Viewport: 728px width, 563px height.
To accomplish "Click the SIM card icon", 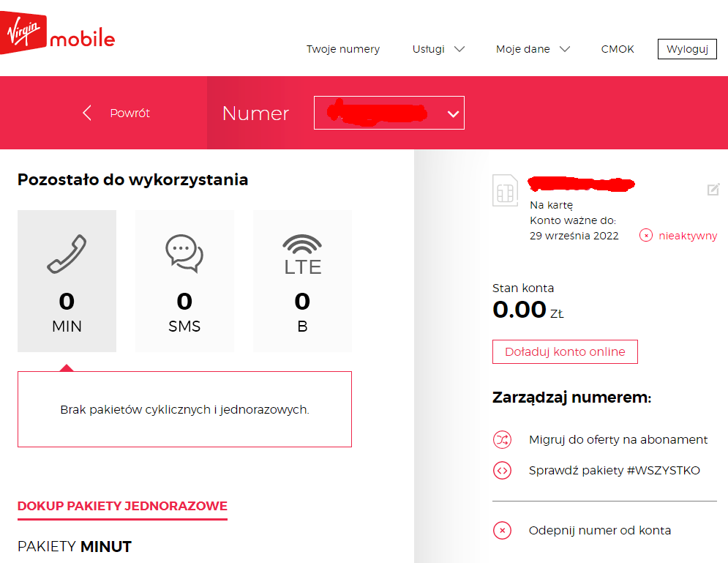I will pyautogui.click(x=505, y=190).
